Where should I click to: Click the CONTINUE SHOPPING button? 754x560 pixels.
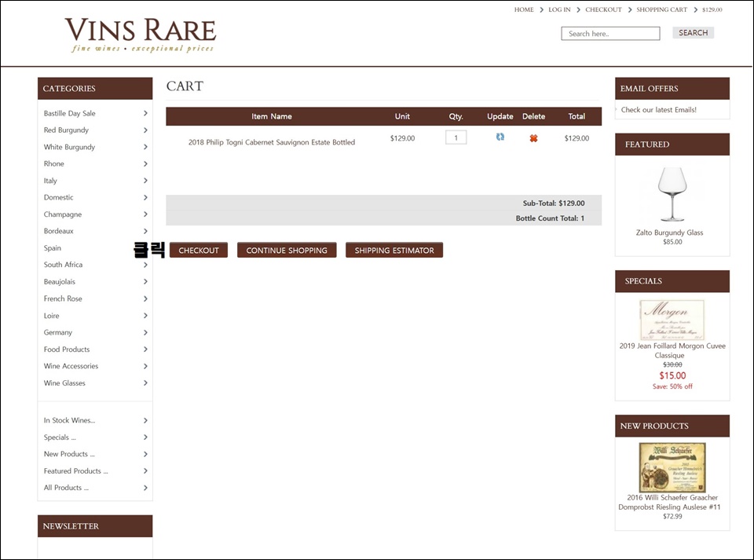[287, 250]
